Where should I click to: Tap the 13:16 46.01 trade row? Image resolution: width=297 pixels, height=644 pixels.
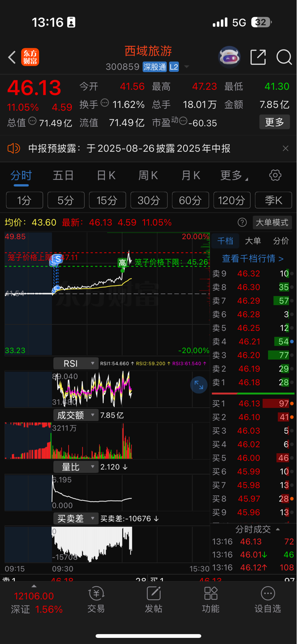[x=253, y=555]
